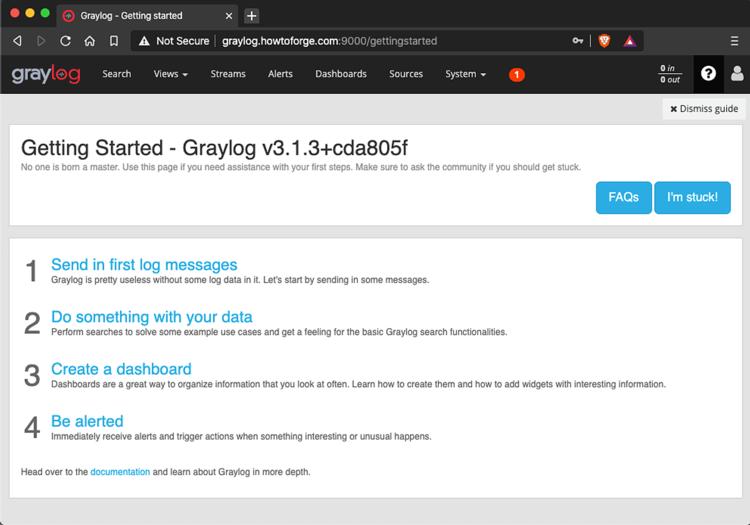Image resolution: width=750 pixels, height=525 pixels.
Task: Open the Dashboards menu item
Action: (x=341, y=74)
